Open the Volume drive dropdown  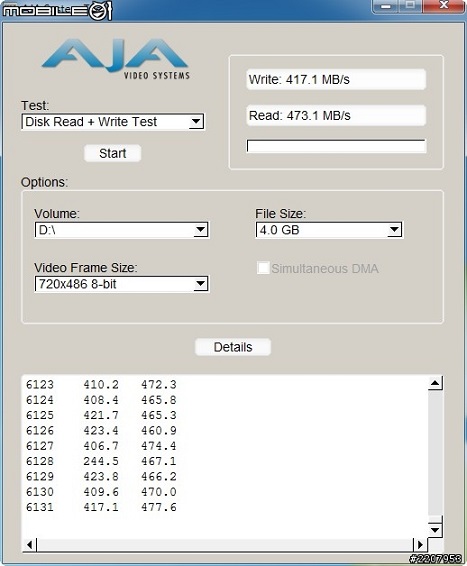(122, 230)
